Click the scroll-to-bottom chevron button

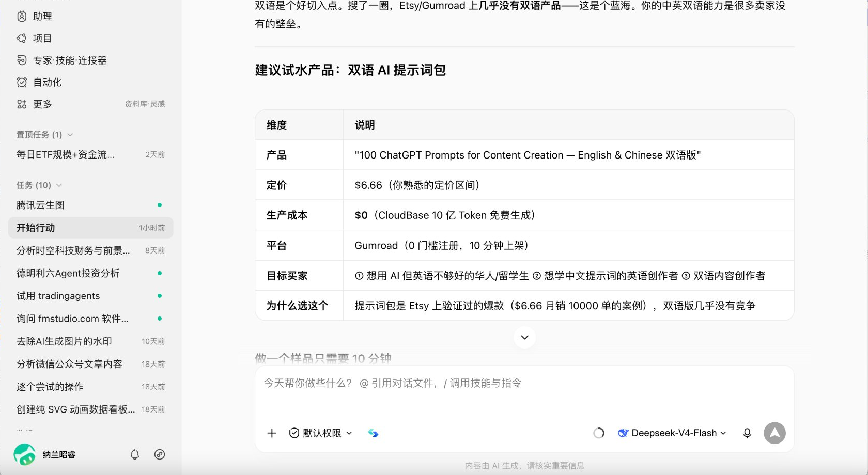pos(524,337)
